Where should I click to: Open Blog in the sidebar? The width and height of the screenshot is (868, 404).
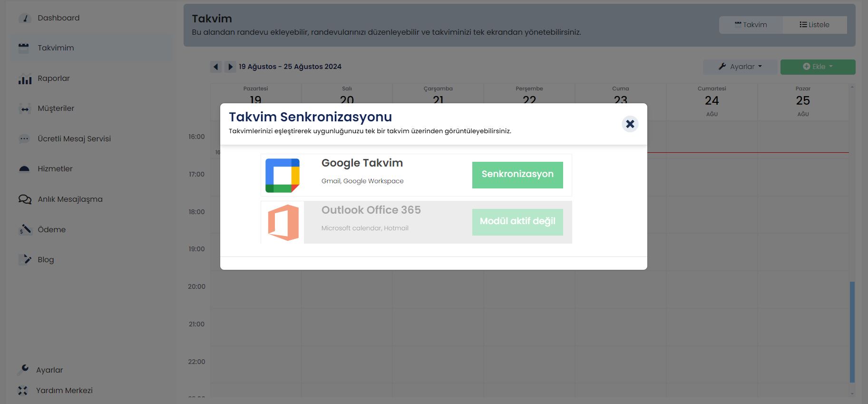pos(46,260)
